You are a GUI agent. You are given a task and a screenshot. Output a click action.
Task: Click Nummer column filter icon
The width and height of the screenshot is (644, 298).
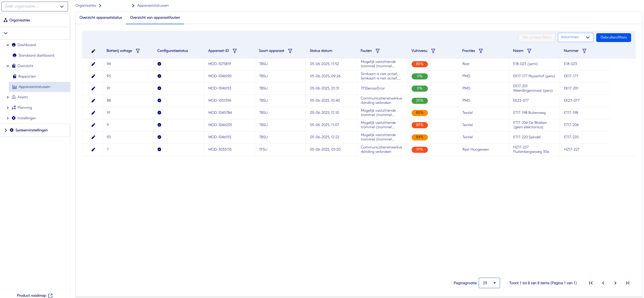click(584, 51)
